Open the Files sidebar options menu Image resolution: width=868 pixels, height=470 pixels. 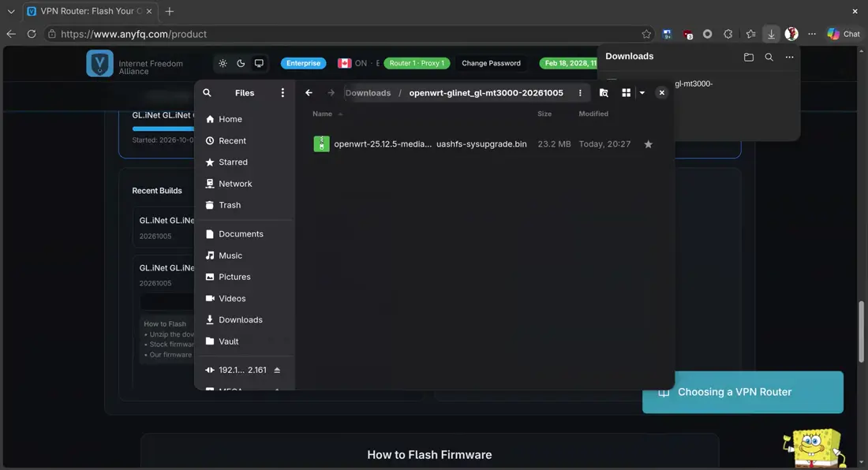282,93
